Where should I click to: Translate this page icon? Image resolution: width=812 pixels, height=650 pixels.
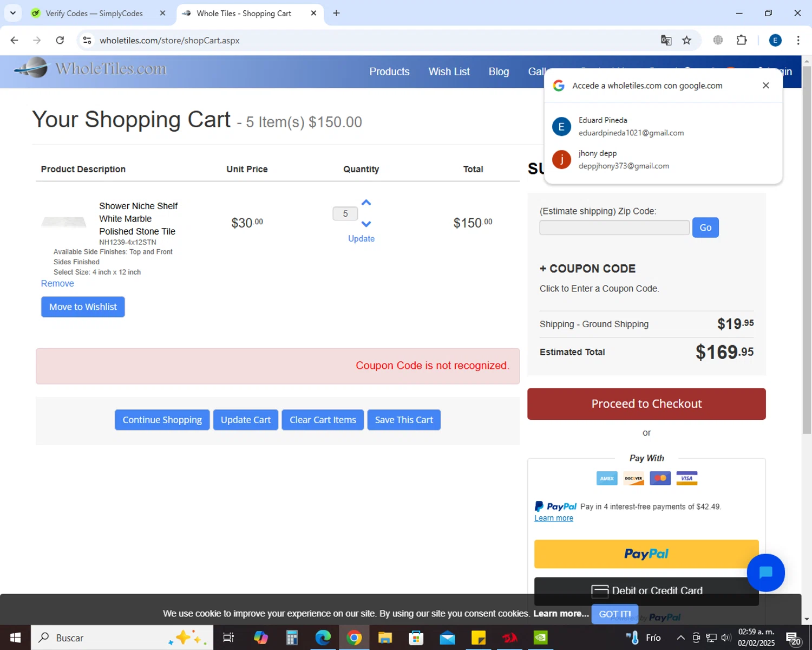pos(666,40)
